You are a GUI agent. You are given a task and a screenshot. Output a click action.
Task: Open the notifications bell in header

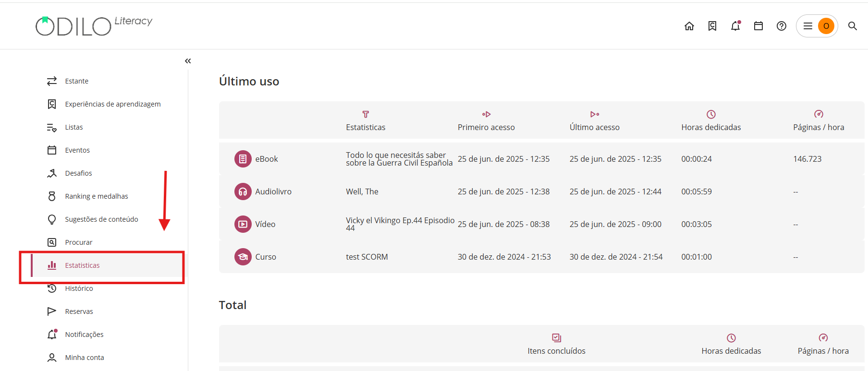[x=735, y=26]
